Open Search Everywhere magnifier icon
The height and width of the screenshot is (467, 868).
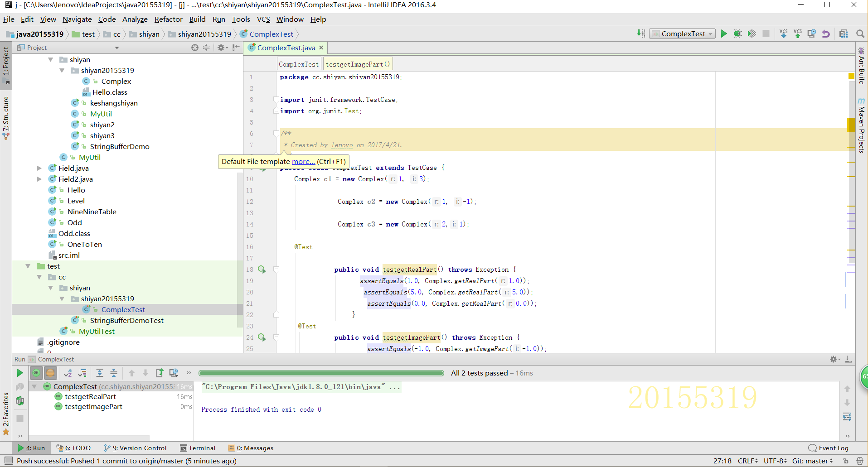(860, 34)
